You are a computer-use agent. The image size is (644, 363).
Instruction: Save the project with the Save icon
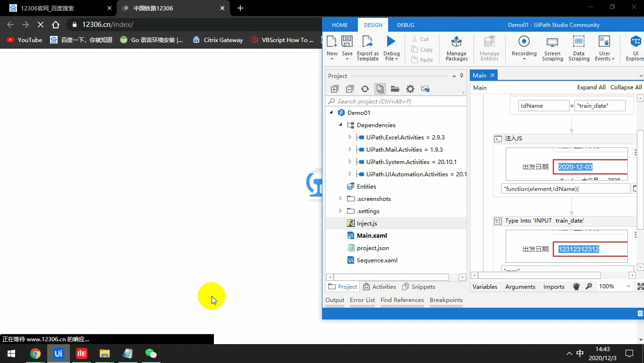click(x=347, y=42)
